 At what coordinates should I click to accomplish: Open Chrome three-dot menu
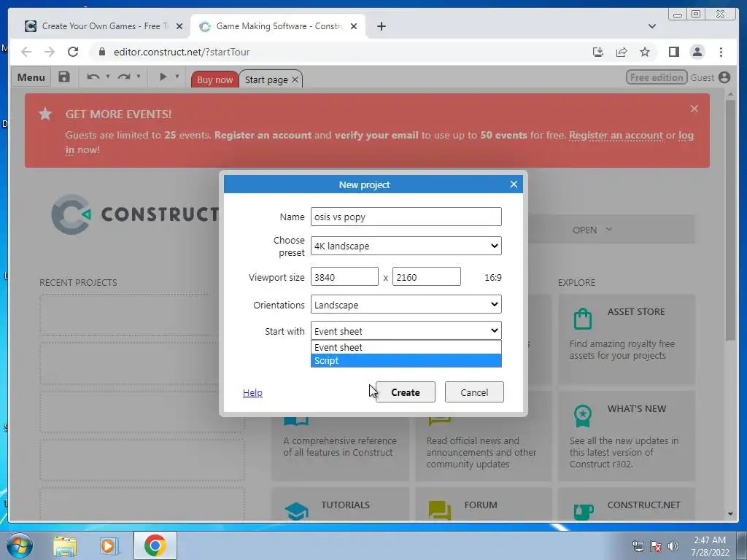(721, 52)
